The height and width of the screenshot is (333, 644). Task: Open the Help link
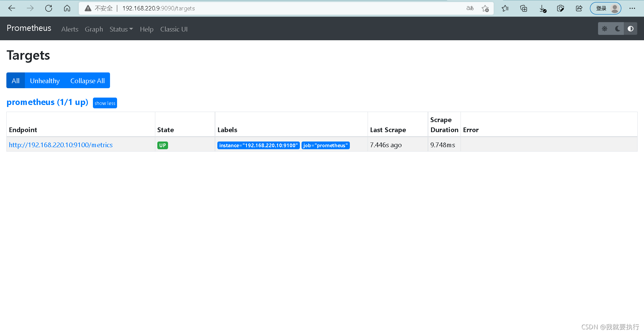(147, 29)
